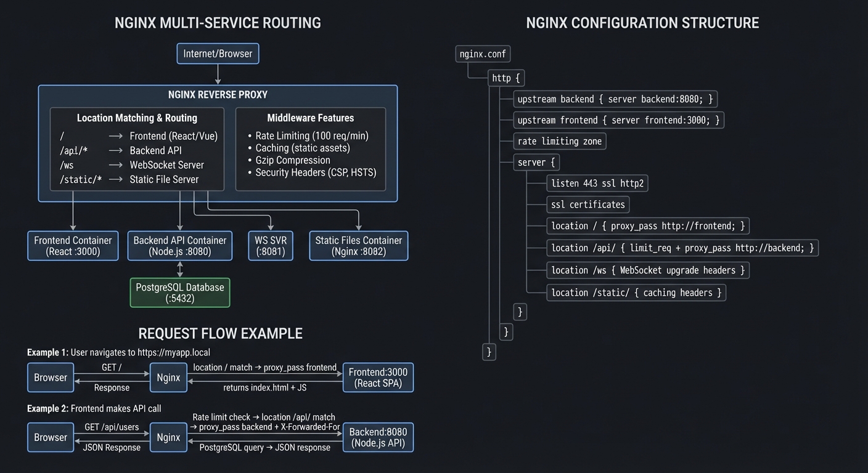Click the listen 443 ssl http2 entry
The width and height of the screenshot is (868, 473).
point(597,183)
